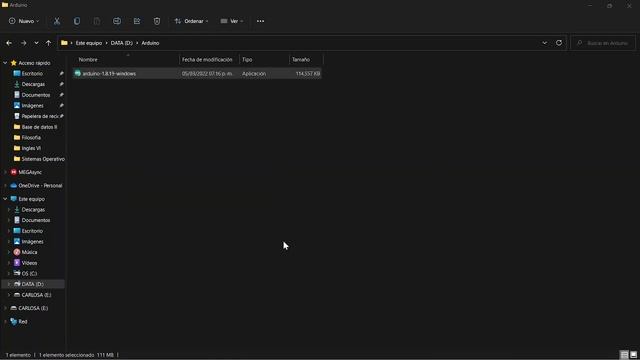The image size is (640, 360).
Task: Expand the 'DATA (D:)' drive node
Action: (x=9, y=284)
